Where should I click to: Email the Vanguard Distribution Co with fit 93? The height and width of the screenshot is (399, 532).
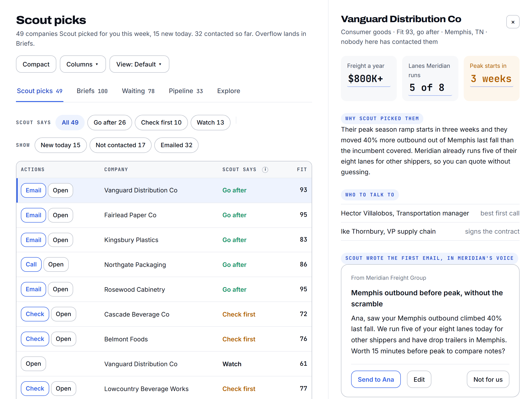click(x=33, y=190)
